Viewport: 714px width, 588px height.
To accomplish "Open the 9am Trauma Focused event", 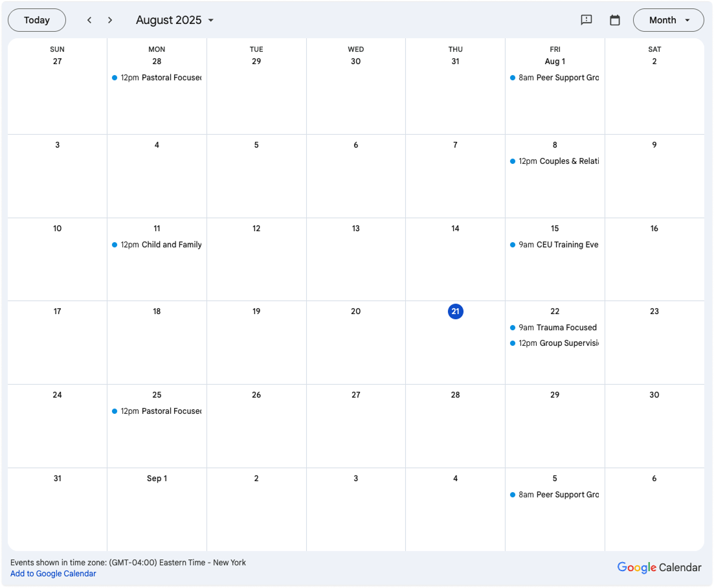I will coord(555,328).
